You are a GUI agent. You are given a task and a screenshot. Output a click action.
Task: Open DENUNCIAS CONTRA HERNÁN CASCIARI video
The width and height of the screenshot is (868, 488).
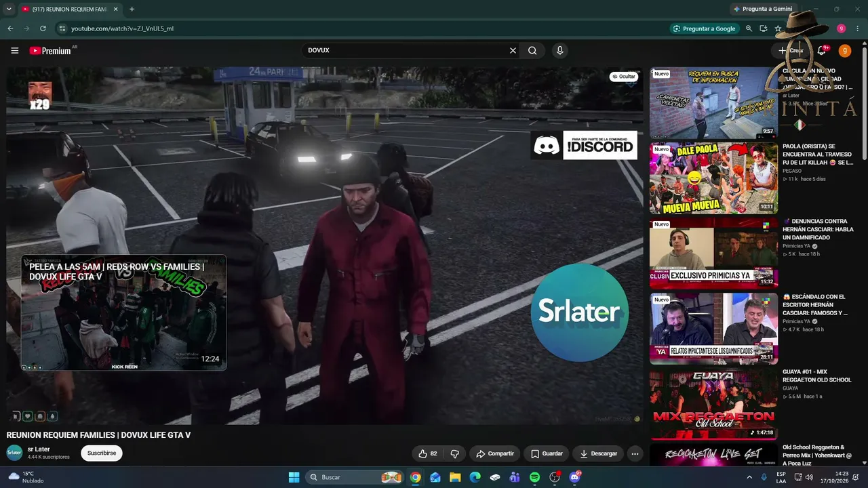click(818, 229)
